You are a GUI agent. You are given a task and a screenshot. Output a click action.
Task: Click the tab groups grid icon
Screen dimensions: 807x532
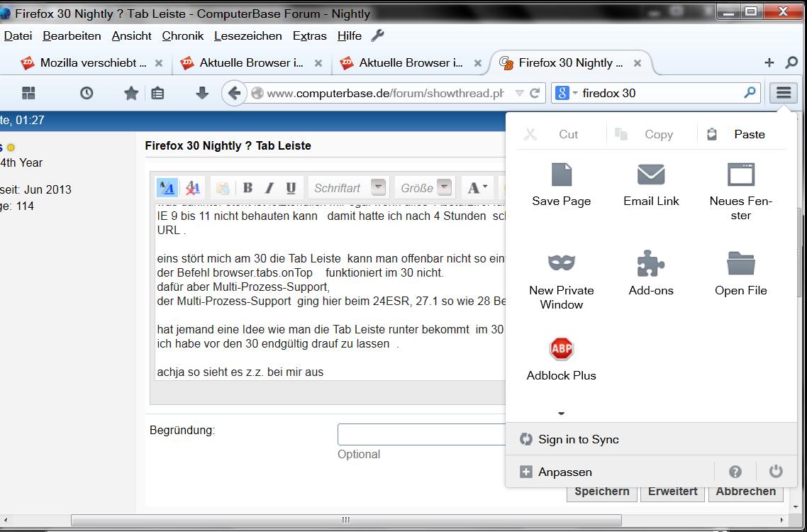pos(29,93)
